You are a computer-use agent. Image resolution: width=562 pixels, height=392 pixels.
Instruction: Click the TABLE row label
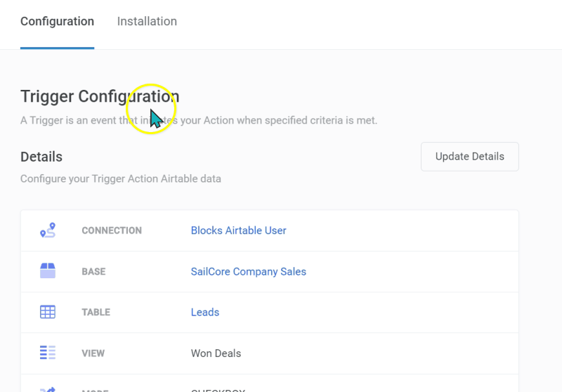coord(96,312)
